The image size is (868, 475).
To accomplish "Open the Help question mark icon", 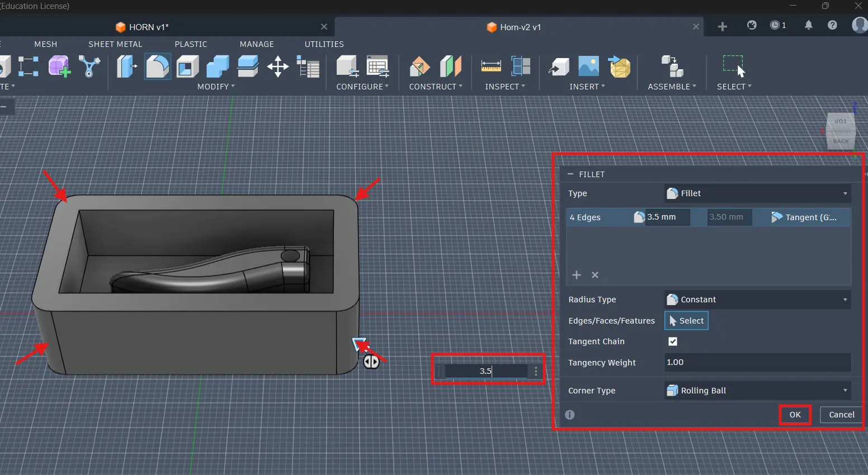I will tap(832, 25).
